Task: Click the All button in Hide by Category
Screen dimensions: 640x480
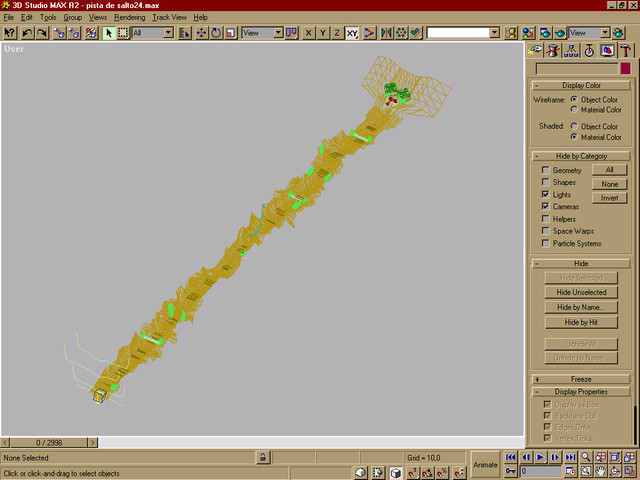Action: pos(609,170)
